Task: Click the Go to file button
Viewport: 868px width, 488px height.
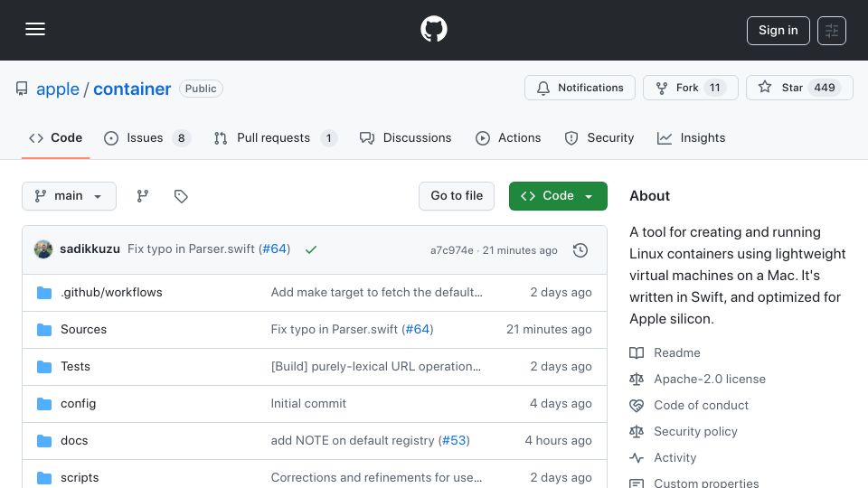Action: pyautogui.click(x=456, y=196)
